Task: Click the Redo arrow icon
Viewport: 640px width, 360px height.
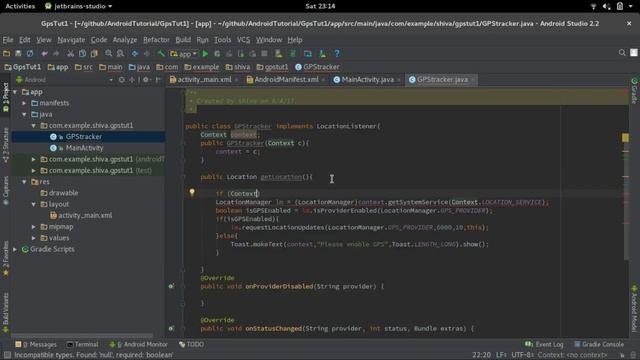Action: 56,53
